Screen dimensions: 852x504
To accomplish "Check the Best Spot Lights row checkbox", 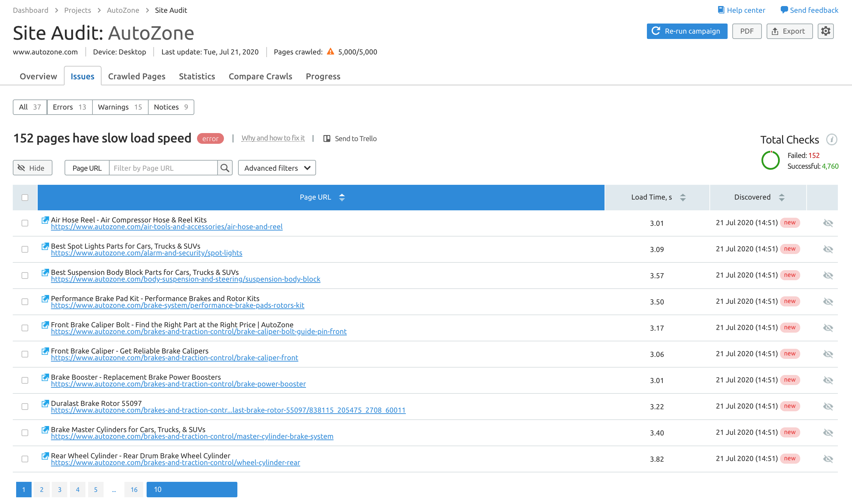I will tap(25, 249).
